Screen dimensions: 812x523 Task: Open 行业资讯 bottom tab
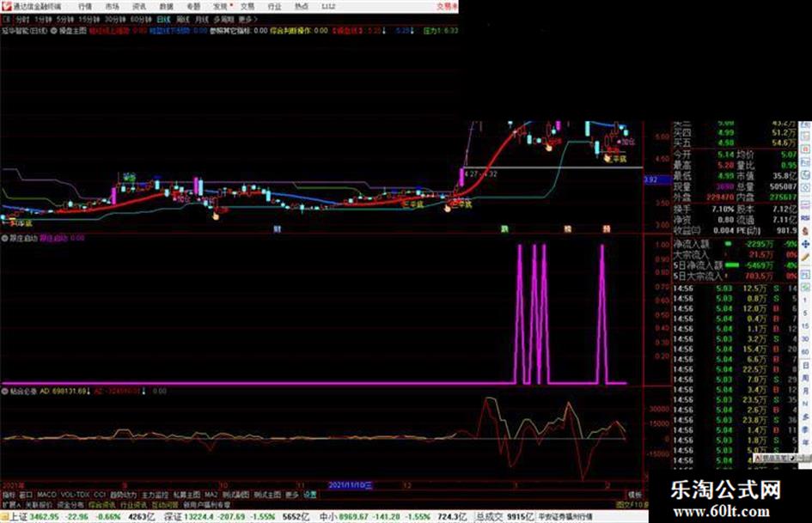pos(133,504)
